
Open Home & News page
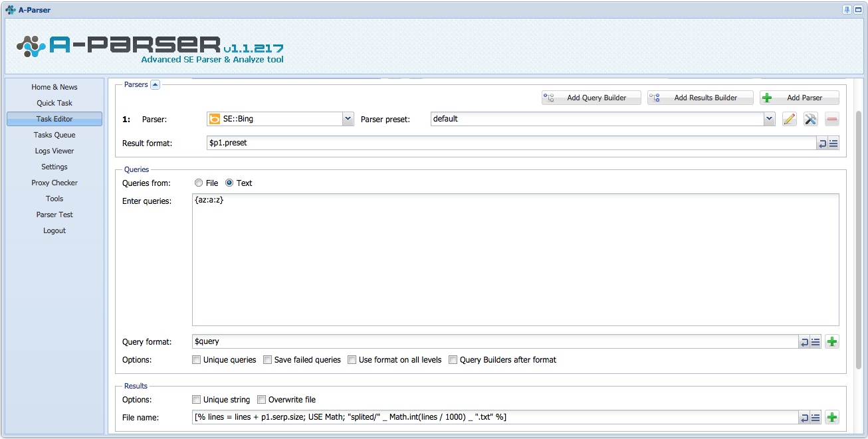pos(54,87)
